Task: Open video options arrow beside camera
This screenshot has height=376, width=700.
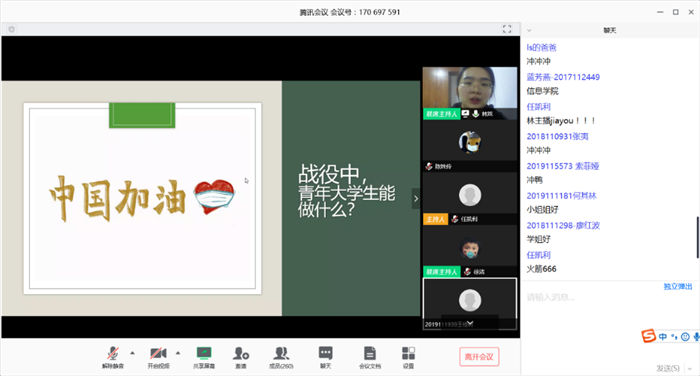Action: tap(178, 353)
